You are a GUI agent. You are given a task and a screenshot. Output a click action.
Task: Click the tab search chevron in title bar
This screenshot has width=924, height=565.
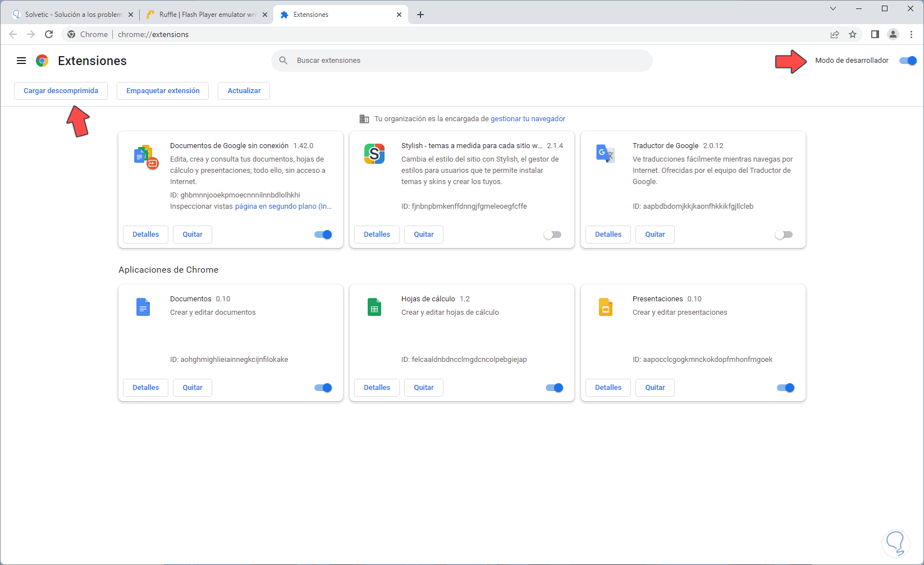click(833, 8)
